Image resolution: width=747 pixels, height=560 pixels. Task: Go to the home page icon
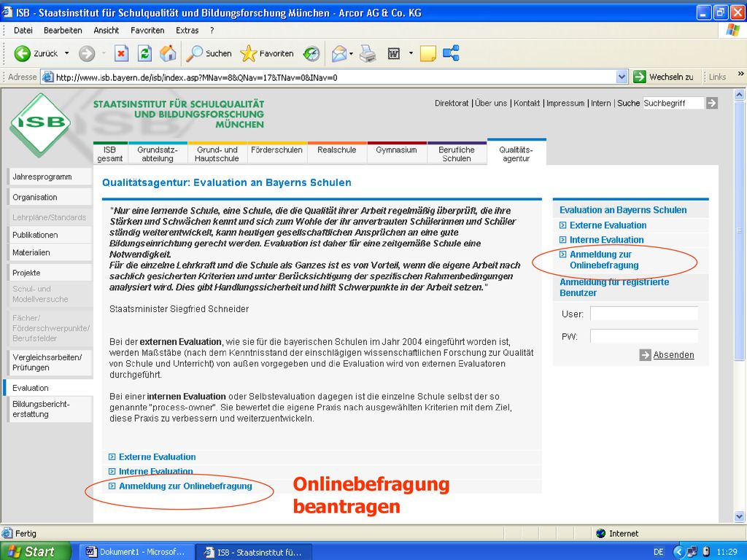click(168, 53)
